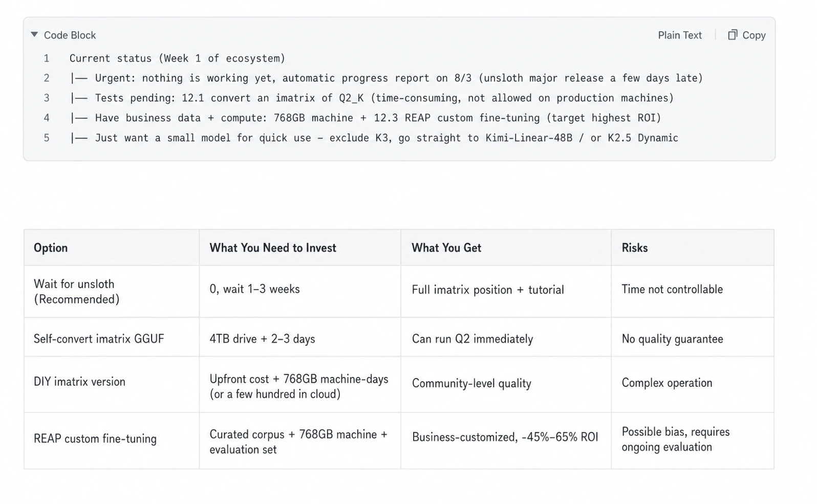This screenshot has height=504, width=817.
Task: Click the Copy button label
Action: pos(754,35)
